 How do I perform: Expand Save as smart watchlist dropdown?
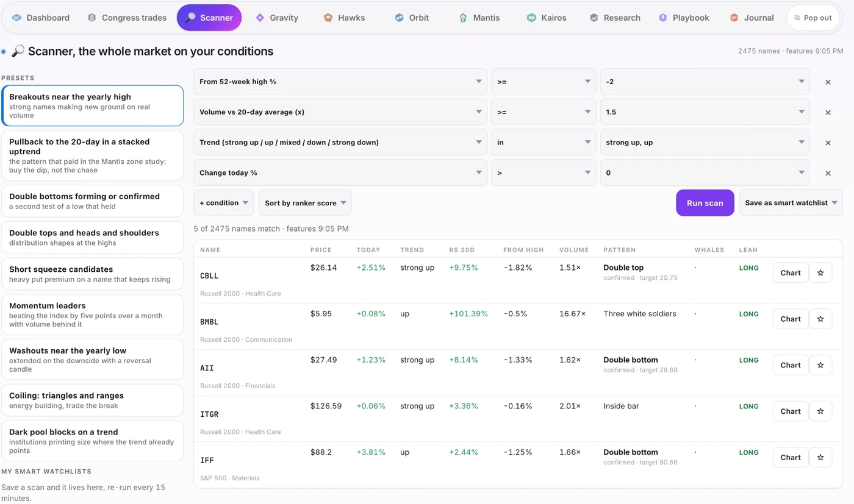click(791, 203)
